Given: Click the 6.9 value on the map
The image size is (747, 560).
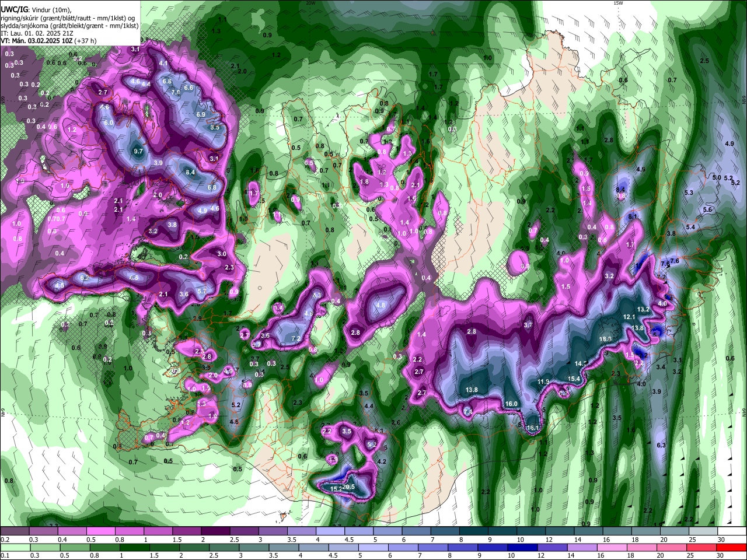Looking at the screenshot, I should coord(201,114).
